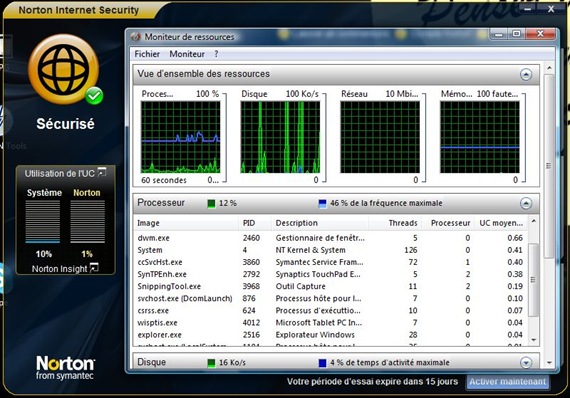The height and width of the screenshot is (398, 570).
Task: Sort by the Image column header
Action: pos(148,223)
